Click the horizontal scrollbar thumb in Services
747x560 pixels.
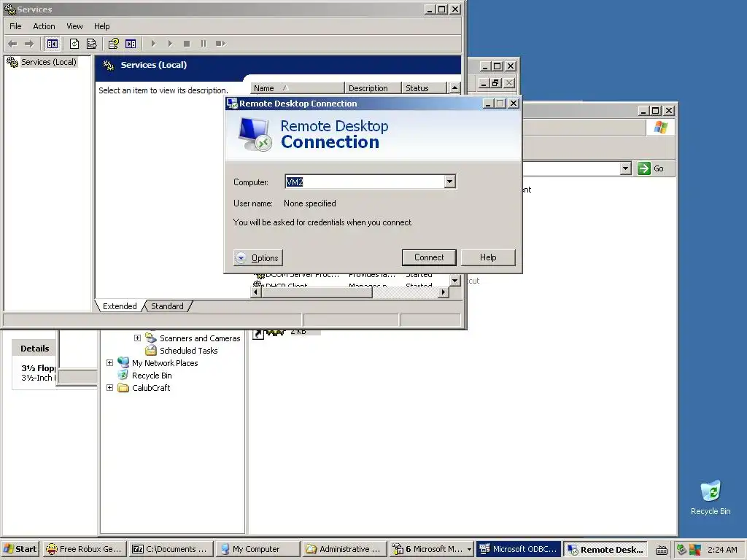point(317,292)
